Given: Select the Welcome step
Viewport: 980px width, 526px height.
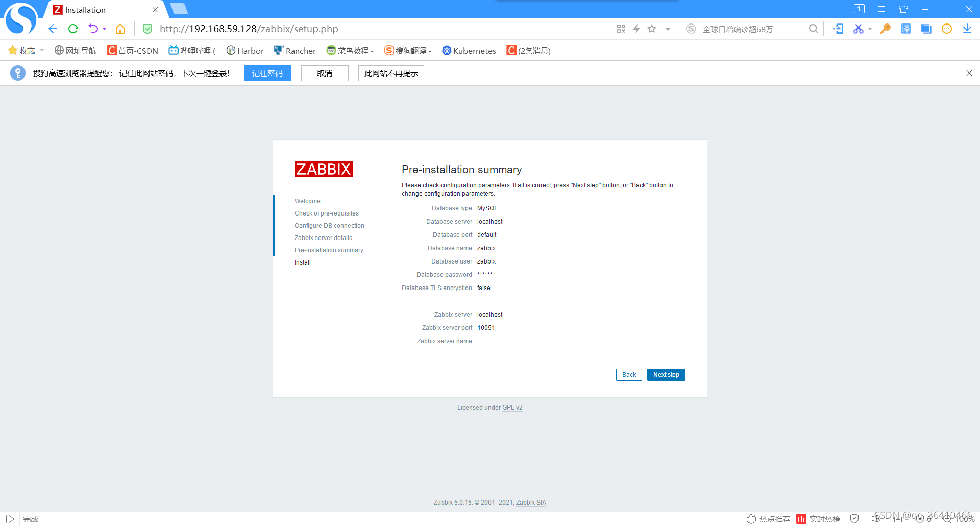Looking at the screenshot, I should (307, 201).
